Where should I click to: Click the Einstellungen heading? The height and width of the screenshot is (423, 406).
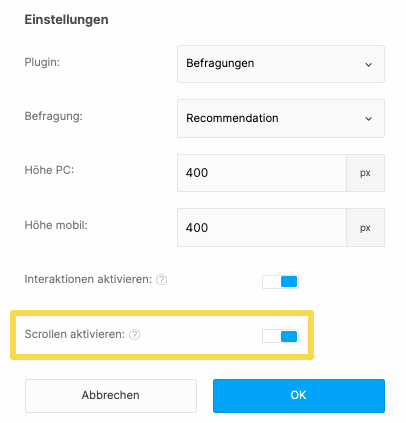(x=66, y=20)
